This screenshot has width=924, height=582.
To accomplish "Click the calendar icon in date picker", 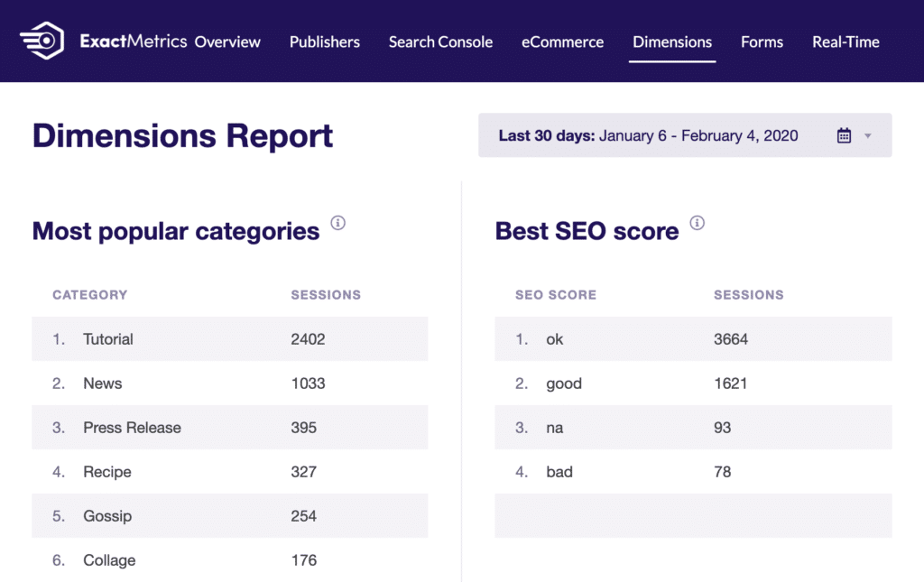I will pos(844,136).
